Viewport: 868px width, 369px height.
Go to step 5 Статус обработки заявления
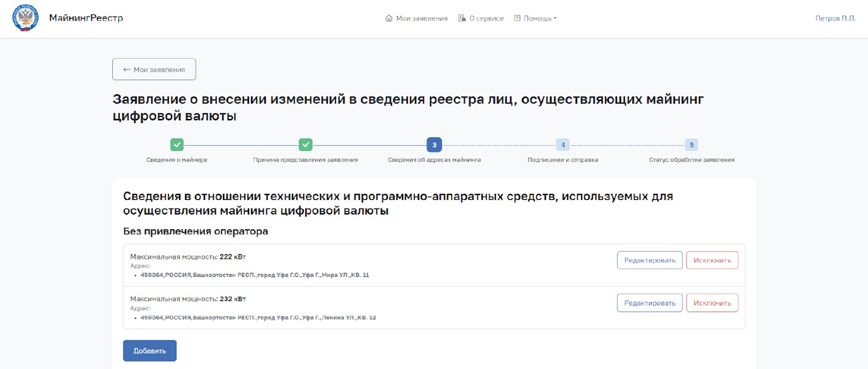[x=692, y=144]
